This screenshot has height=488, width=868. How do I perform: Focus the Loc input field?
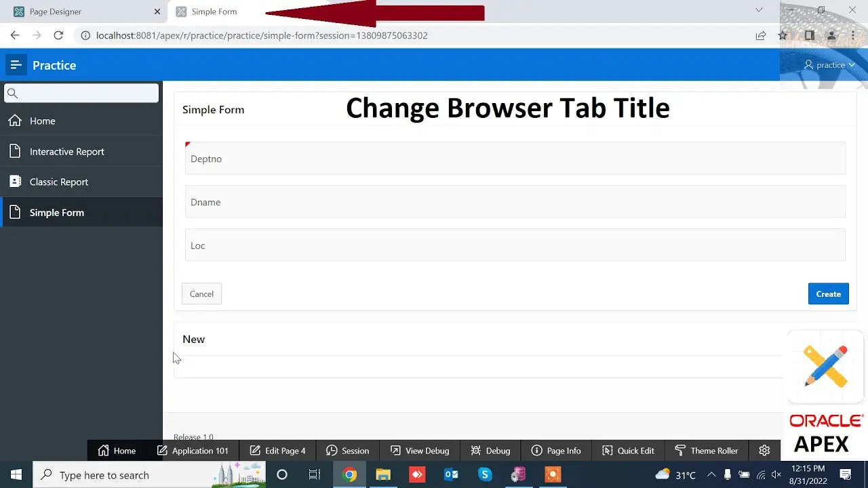(x=515, y=245)
